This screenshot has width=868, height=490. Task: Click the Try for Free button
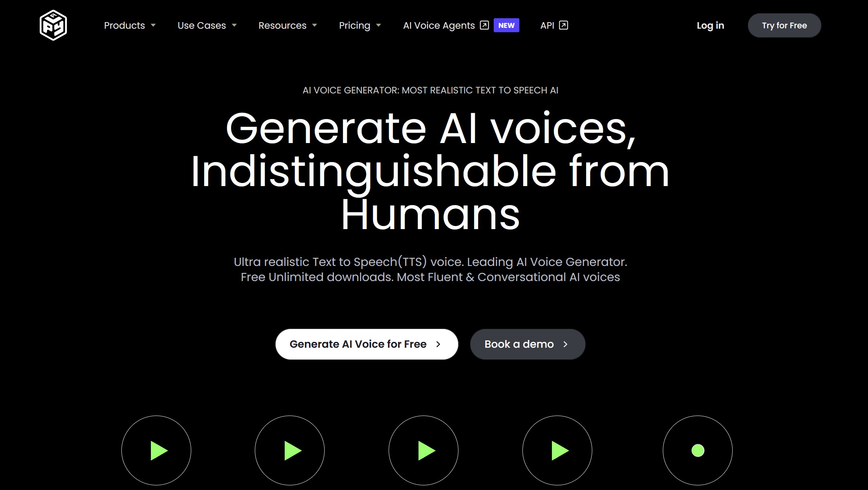784,26
